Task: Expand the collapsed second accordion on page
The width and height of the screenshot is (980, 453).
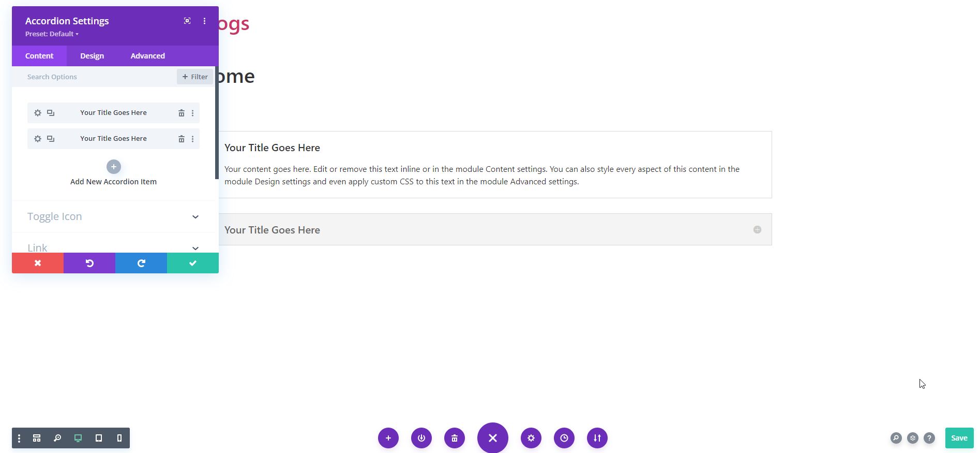Action: point(495,229)
